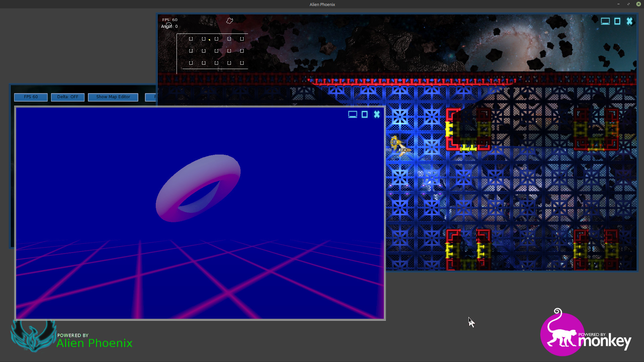Click the monitor icon on the torus window
This screenshot has width=644, height=362.
click(352, 115)
